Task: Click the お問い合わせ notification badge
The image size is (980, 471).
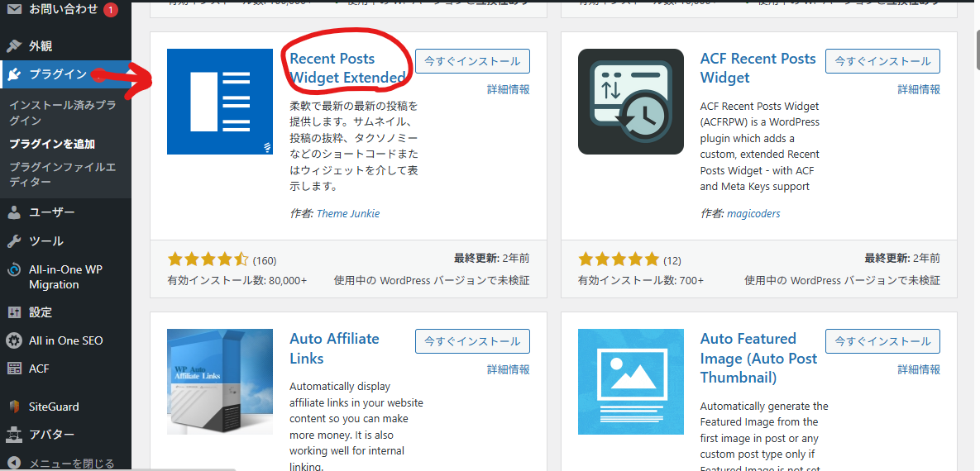Action: coord(111,9)
